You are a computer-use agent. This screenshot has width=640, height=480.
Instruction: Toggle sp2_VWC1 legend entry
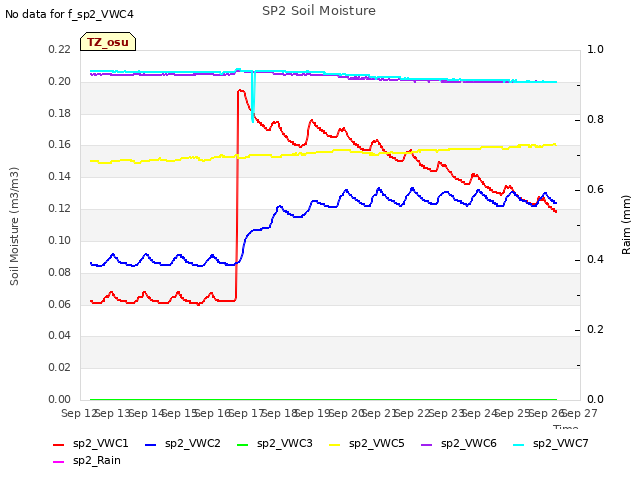pyautogui.click(x=91, y=443)
